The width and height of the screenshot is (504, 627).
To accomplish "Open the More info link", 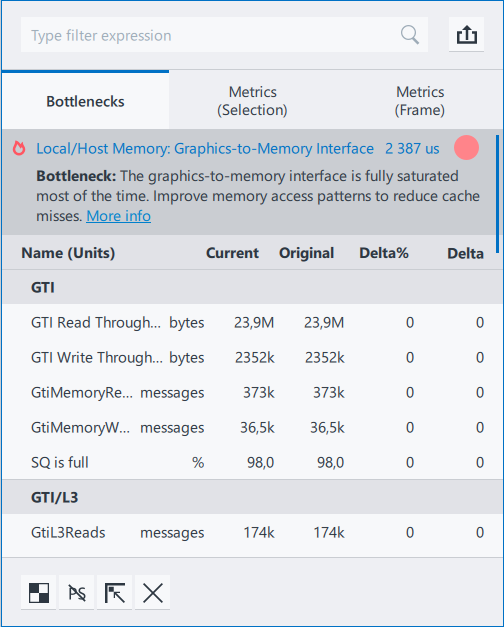I will 119,216.
